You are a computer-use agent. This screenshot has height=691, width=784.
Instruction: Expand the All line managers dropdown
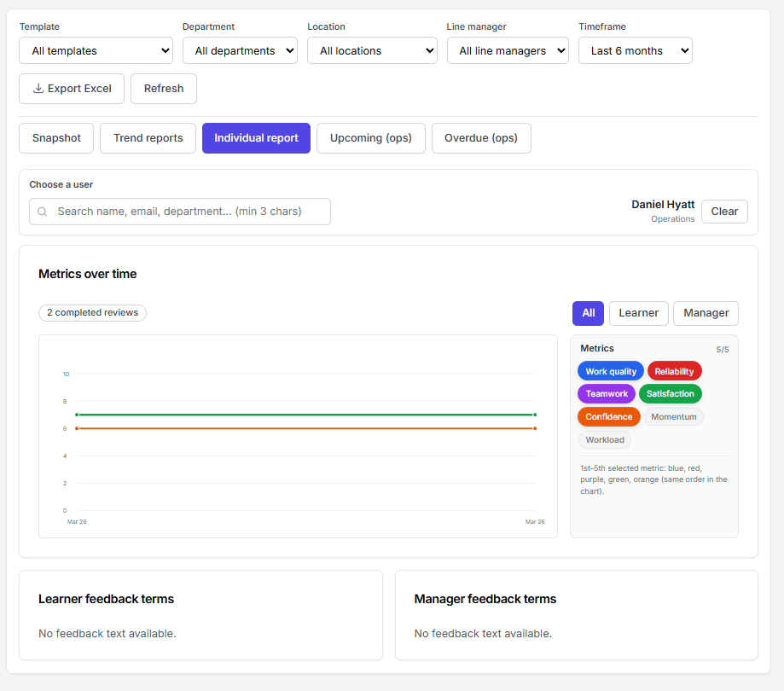508,50
